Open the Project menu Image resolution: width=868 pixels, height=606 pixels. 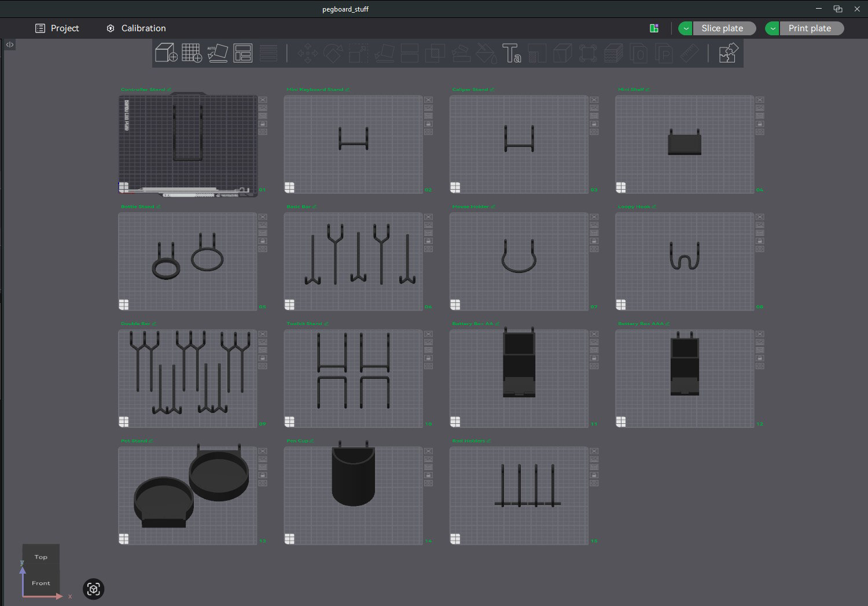[57, 28]
